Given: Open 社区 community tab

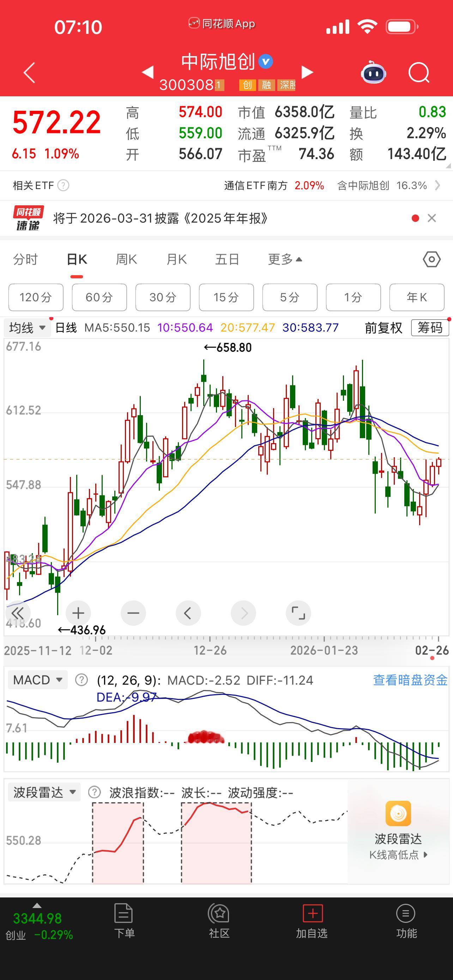Looking at the screenshot, I should pyautogui.click(x=219, y=921).
